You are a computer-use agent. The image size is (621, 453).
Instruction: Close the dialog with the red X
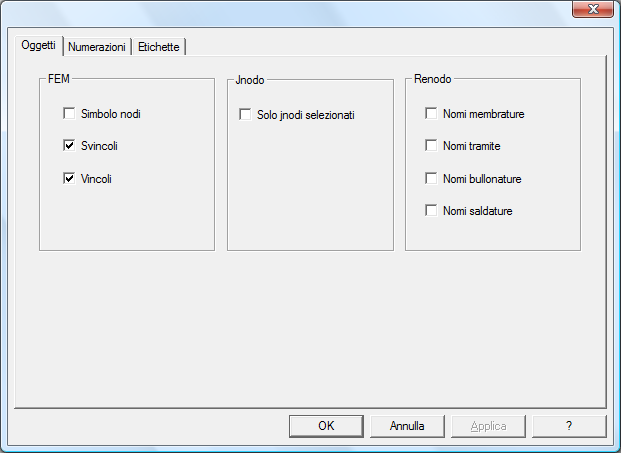tap(592, 10)
